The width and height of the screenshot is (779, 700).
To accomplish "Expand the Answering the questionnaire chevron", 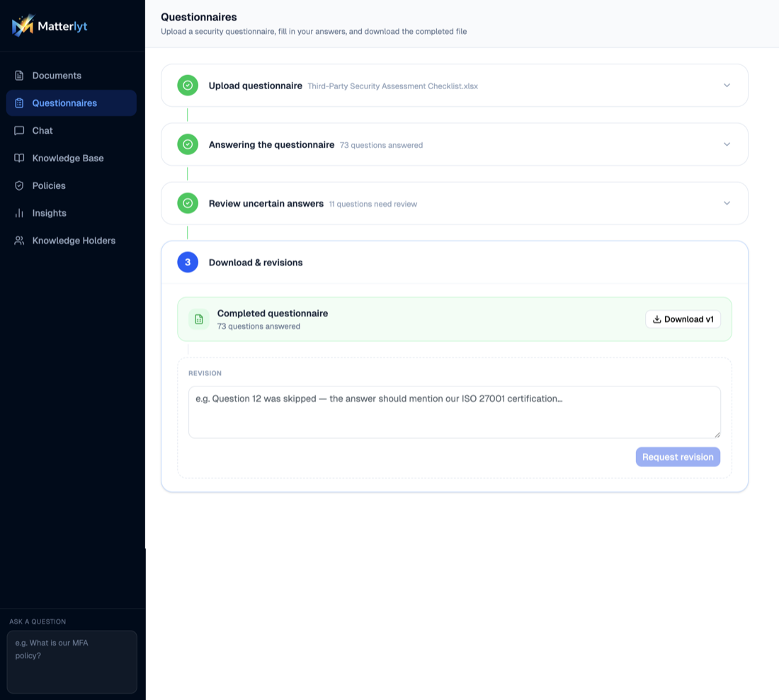I will [x=727, y=144].
